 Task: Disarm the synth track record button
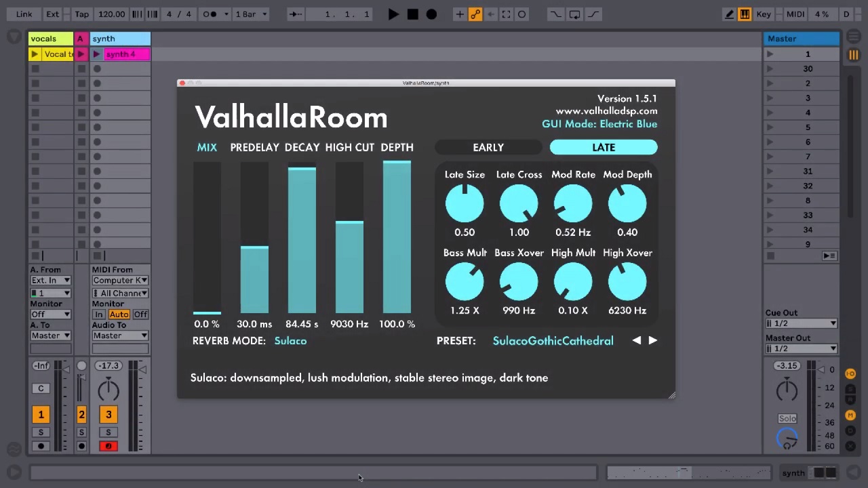[108, 446]
